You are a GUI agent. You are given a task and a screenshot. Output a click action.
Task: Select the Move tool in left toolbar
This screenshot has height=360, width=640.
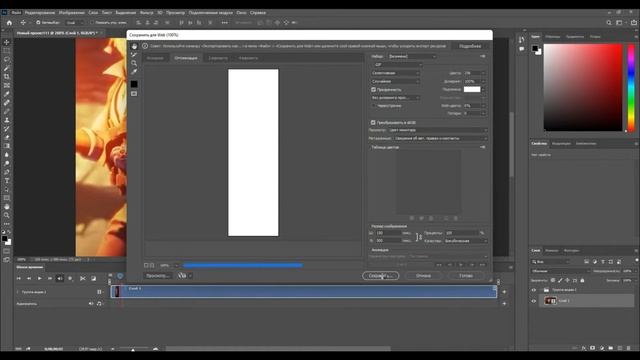pos(7,42)
